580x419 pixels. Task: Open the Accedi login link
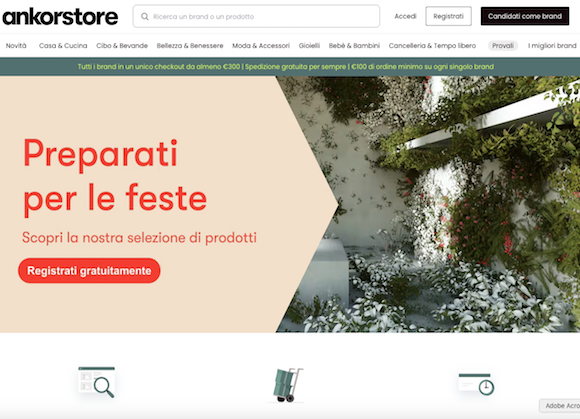[405, 16]
